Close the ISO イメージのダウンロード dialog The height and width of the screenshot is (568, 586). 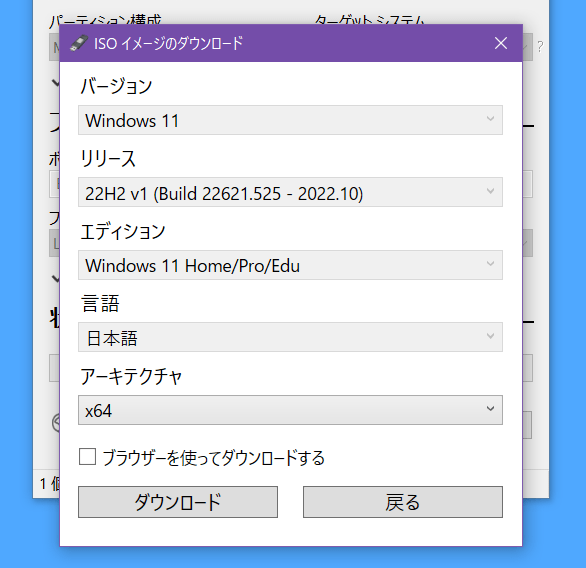[x=501, y=43]
